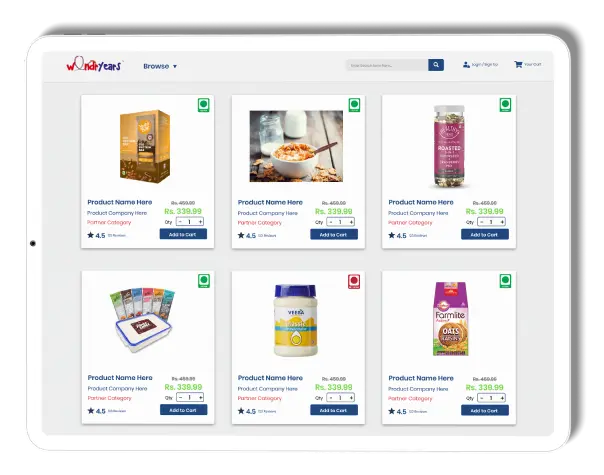The image size is (604, 475).
Task: Click green veg badge on cereal bowl card
Action: point(354,105)
